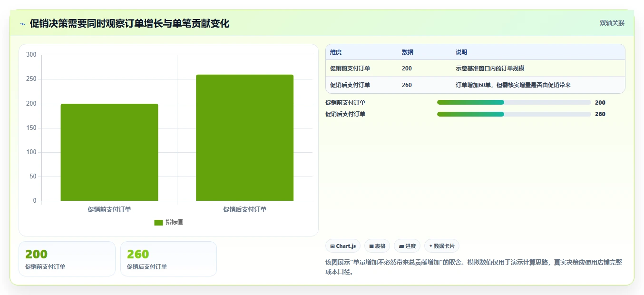Click the x-axis label 促销前支付订单
Screen dimensions: 644x295
tap(109, 209)
